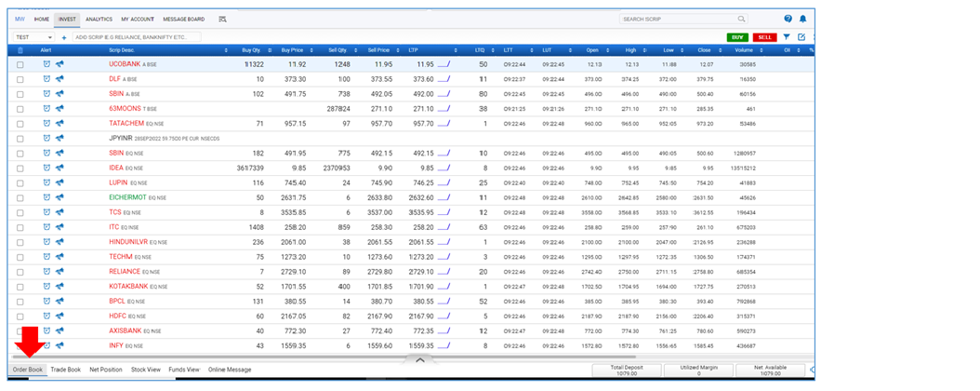Click the edit watchlist pencil icon
Viewport: 980px width, 391px height.
pos(801,37)
